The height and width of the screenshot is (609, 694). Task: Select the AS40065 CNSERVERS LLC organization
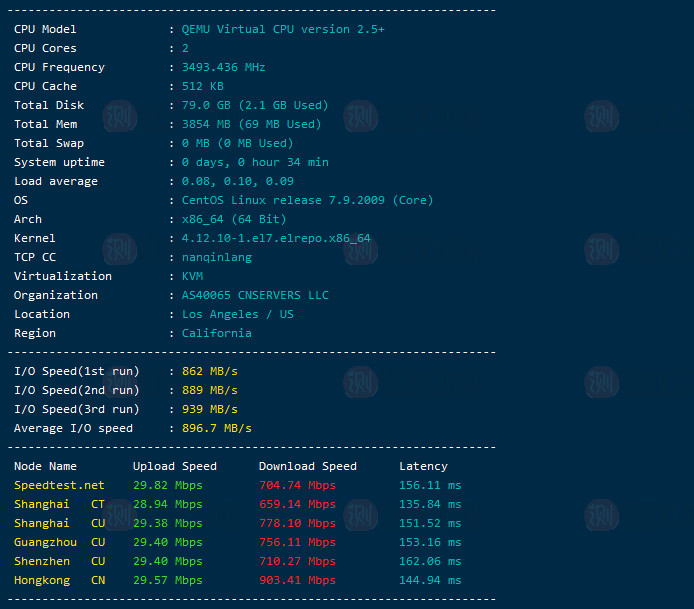pos(255,295)
